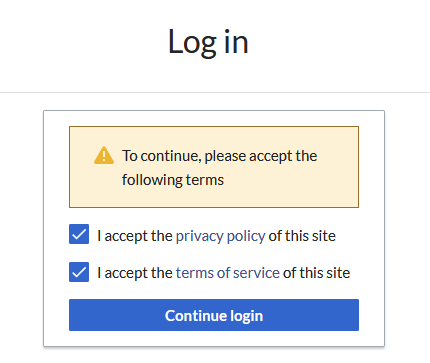Image resolution: width=430 pixels, height=363 pixels.
Task: Toggle the terms of service checkbox
Action: tap(79, 272)
